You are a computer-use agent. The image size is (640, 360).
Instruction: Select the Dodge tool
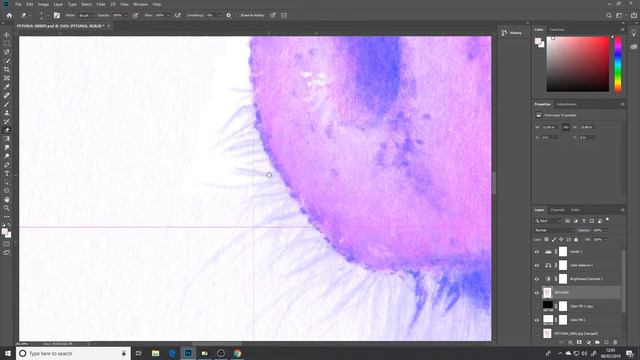[x=7, y=156]
